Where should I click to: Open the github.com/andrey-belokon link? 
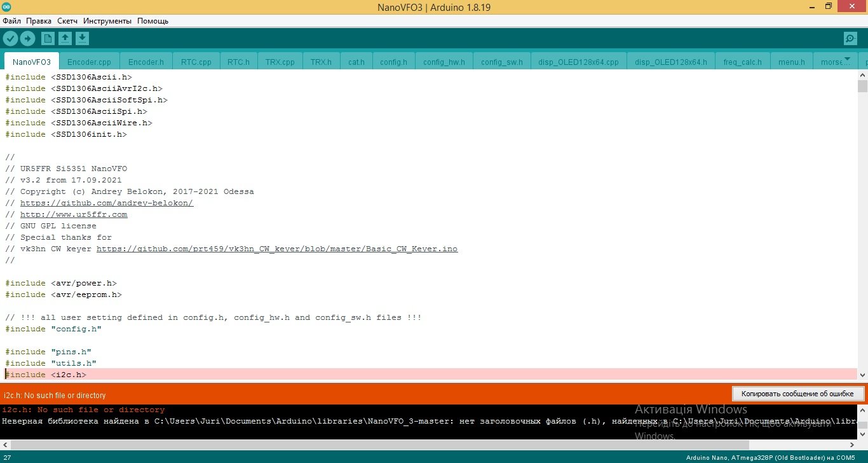point(107,204)
